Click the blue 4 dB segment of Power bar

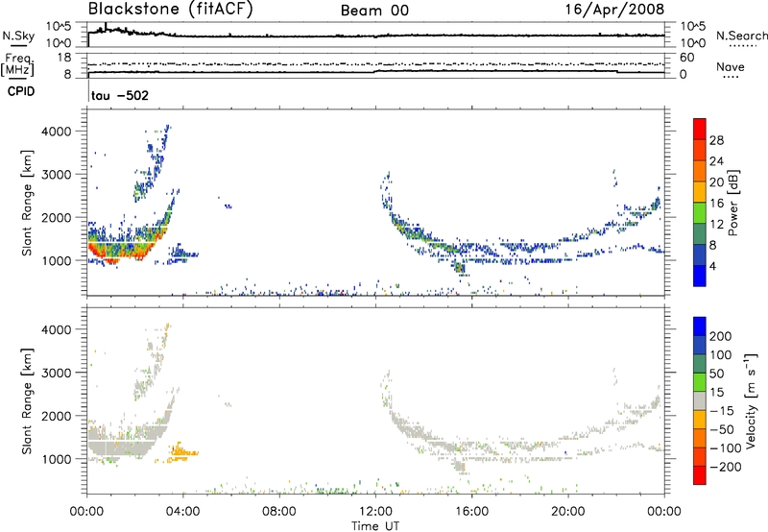(x=700, y=276)
